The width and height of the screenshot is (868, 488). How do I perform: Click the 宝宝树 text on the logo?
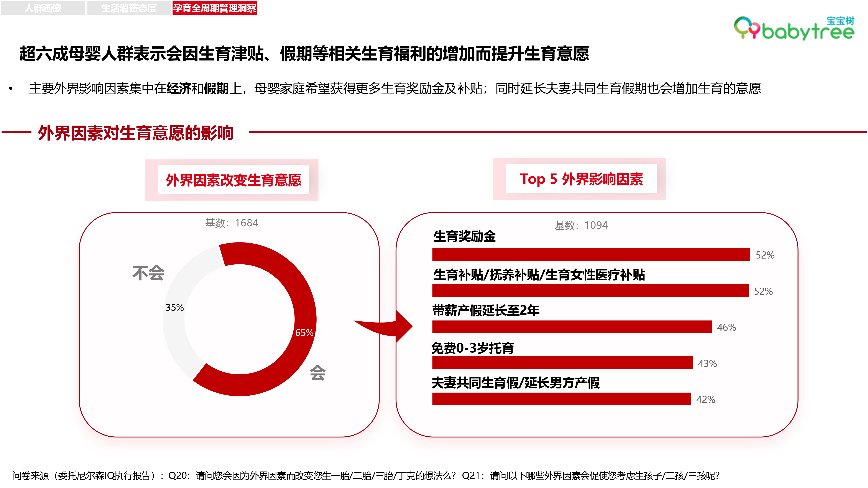coord(840,21)
